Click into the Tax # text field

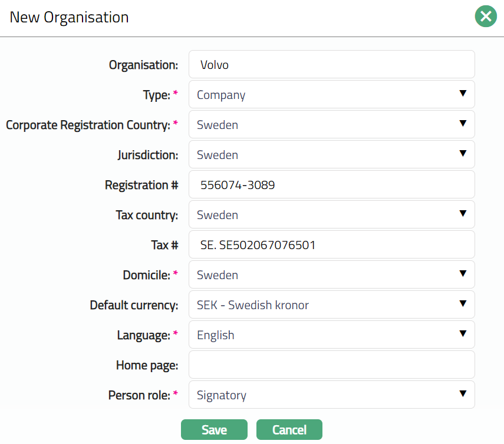(x=331, y=245)
